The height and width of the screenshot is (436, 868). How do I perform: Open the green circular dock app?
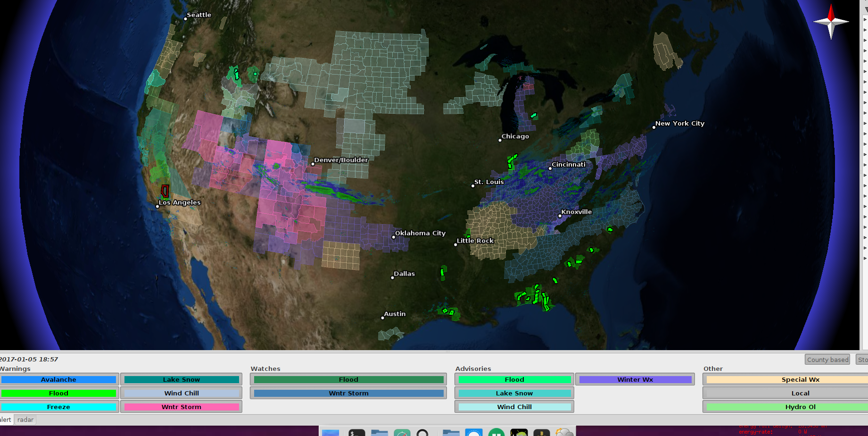coord(496,433)
